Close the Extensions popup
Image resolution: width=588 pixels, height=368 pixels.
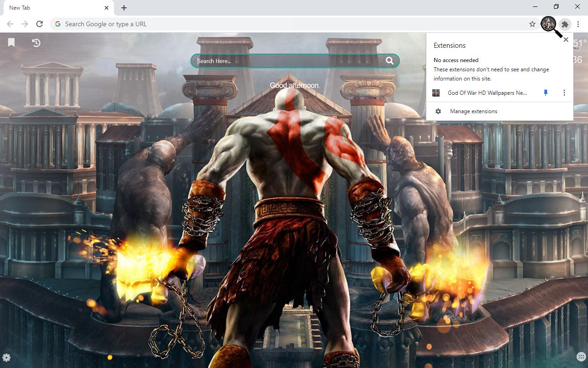click(566, 40)
